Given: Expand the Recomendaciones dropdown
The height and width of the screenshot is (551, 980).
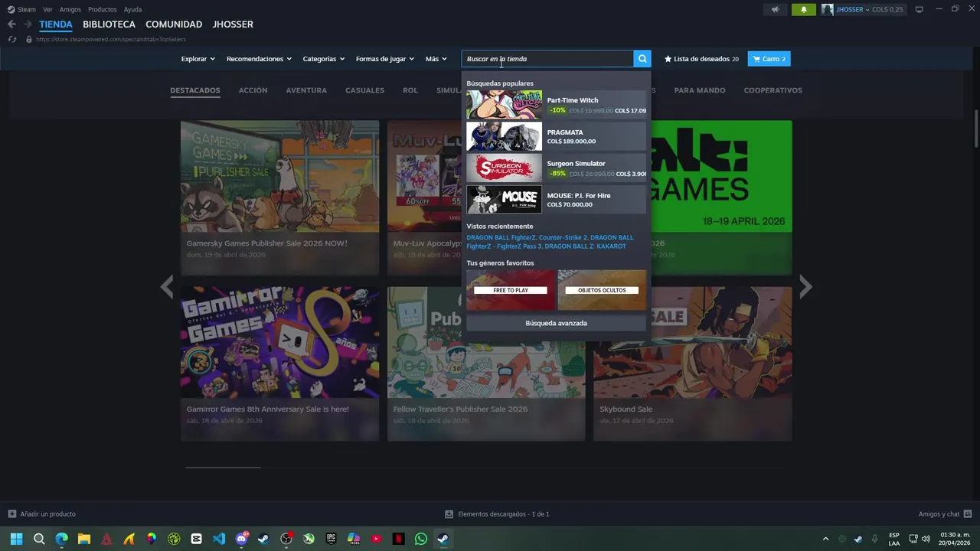Looking at the screenshot, I should [259, 59].
